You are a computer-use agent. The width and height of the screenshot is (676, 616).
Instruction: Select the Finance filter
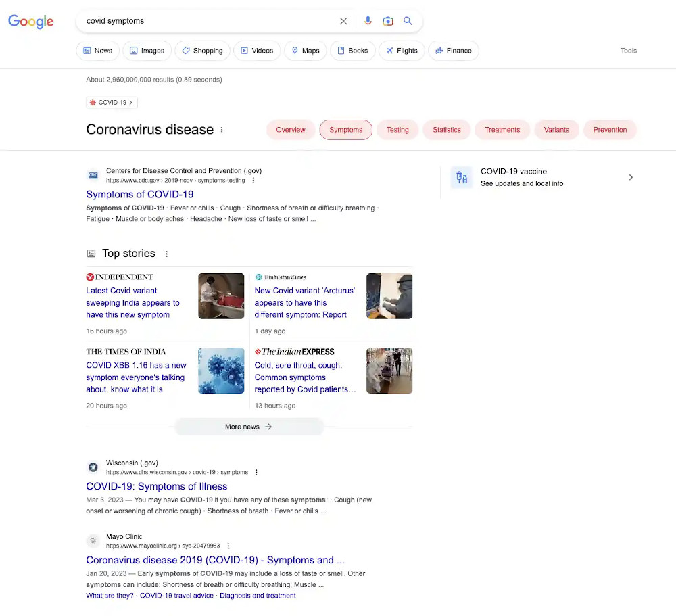(x=454, y=51)
